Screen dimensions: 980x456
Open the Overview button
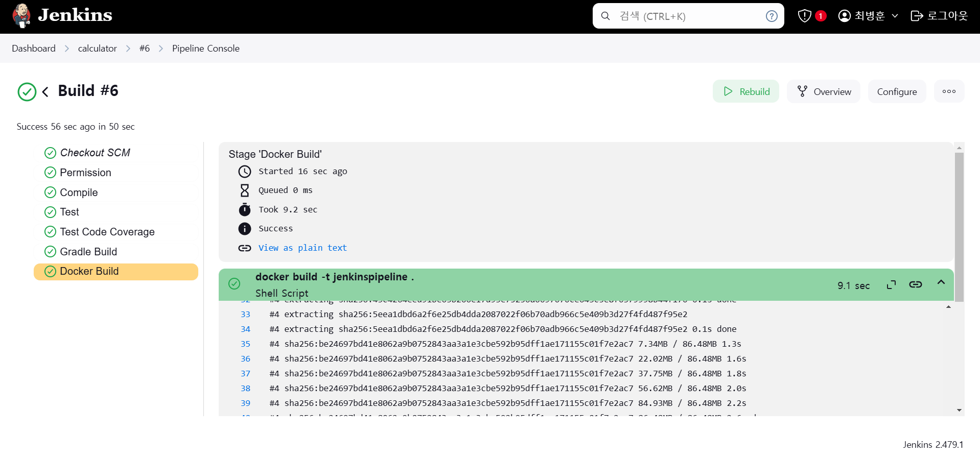point(824,91)
